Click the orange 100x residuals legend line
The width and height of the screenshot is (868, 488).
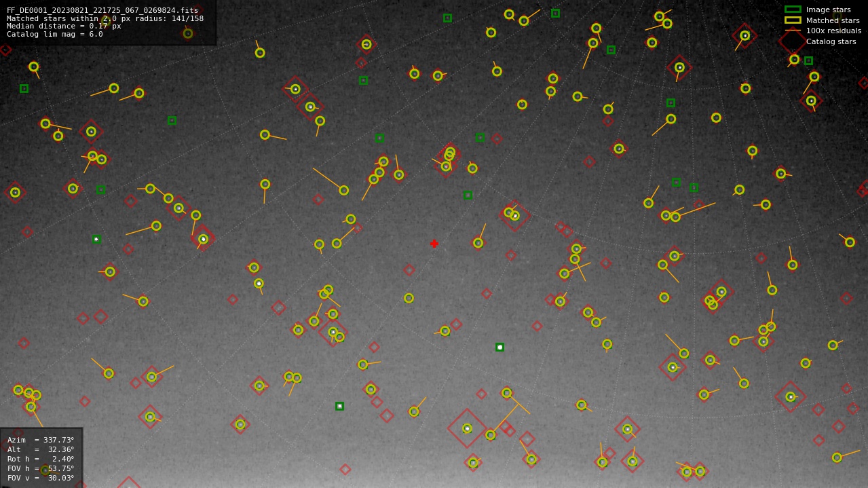[793, 31]
